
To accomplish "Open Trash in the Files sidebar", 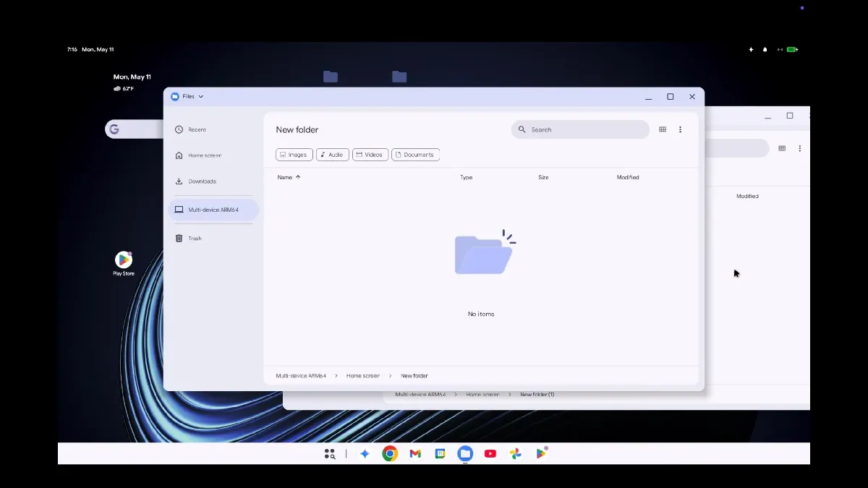I will coord(213,239).
